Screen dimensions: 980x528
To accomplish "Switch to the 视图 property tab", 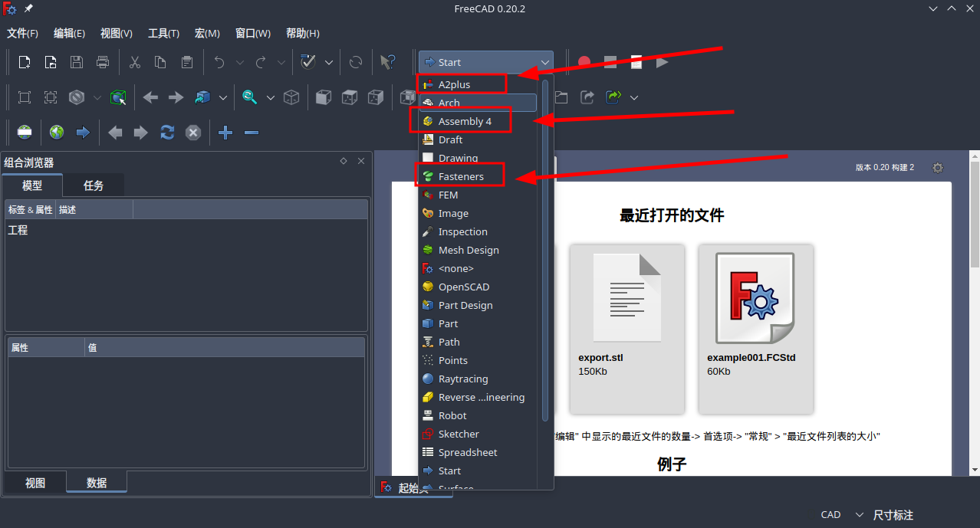I will 35,483.
